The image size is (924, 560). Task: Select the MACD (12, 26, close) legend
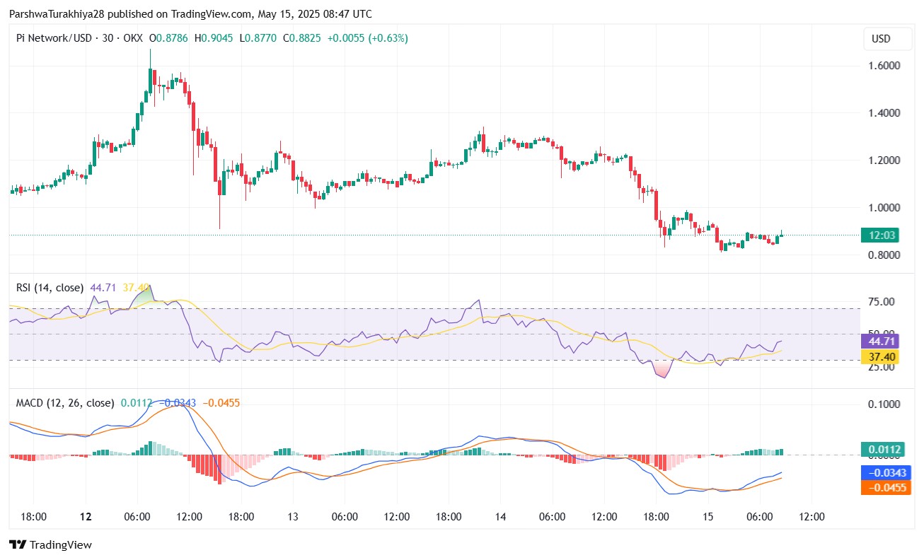coord(65,403)
